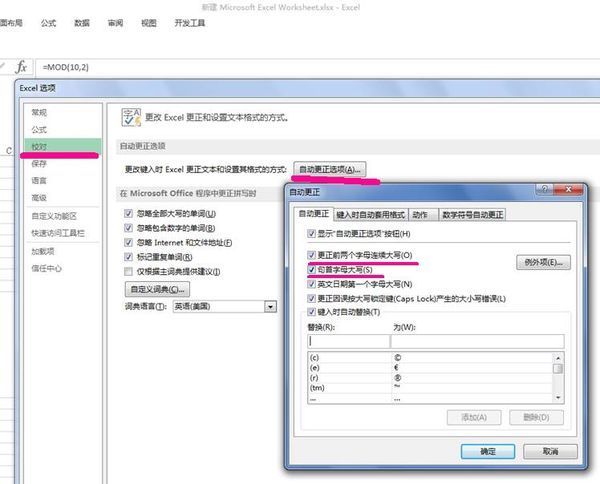Uncheck 更正前两个字母连续大写 option

pyautogui.click(x=311, y=256)
